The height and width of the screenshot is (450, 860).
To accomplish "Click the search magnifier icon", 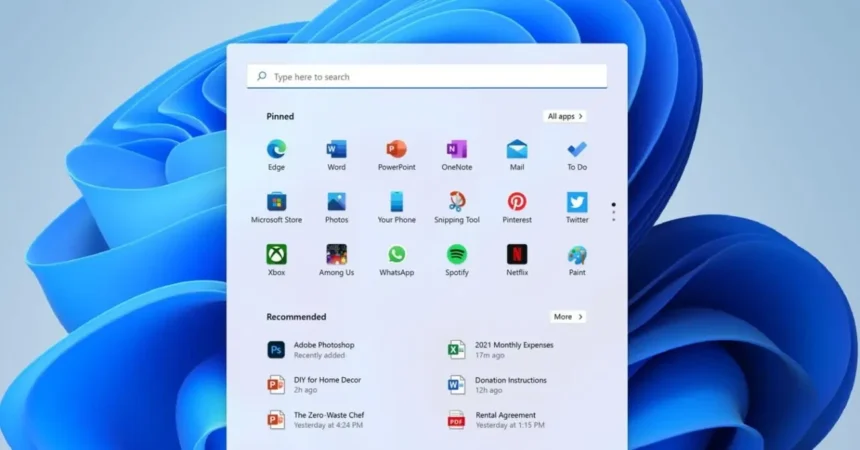I will 262,76.
